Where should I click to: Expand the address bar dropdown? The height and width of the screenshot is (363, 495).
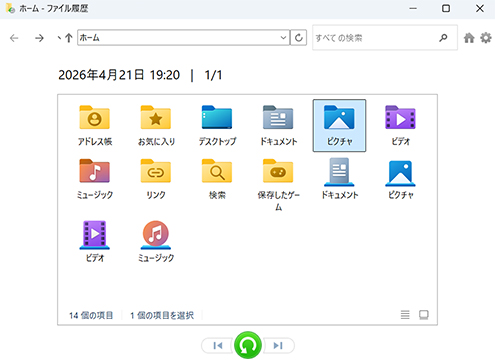(x=283, y=38)
